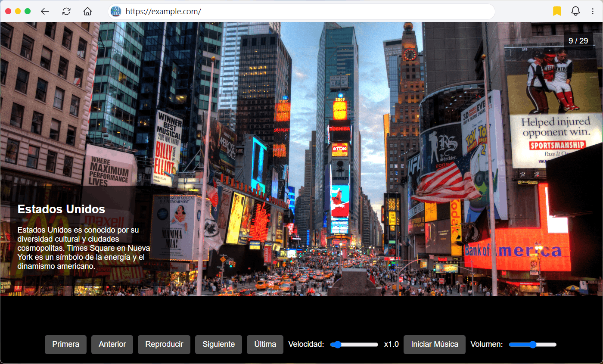This screenshot has width=603, height=364.
Task: Go to previous slide with Anterior
Action: (112, 345)
